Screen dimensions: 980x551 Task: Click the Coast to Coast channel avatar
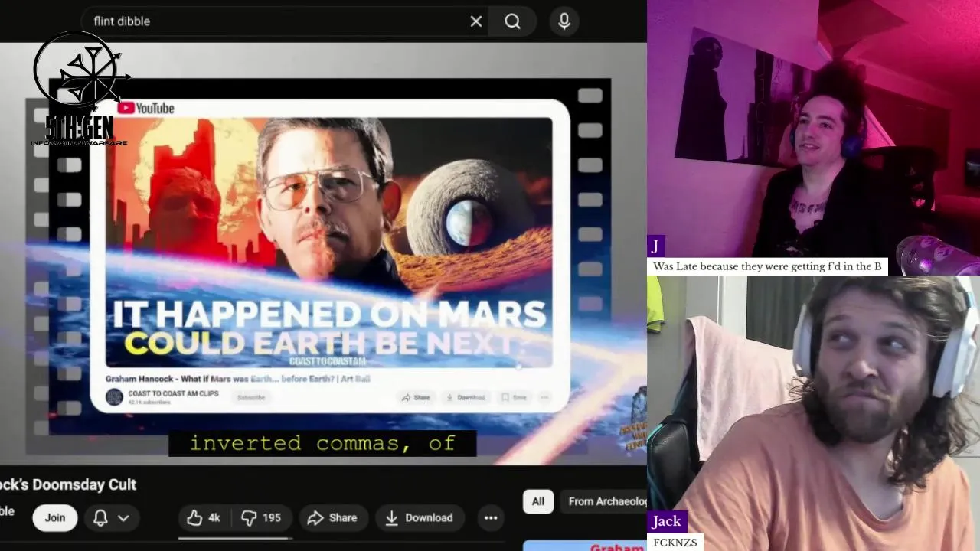114,397
